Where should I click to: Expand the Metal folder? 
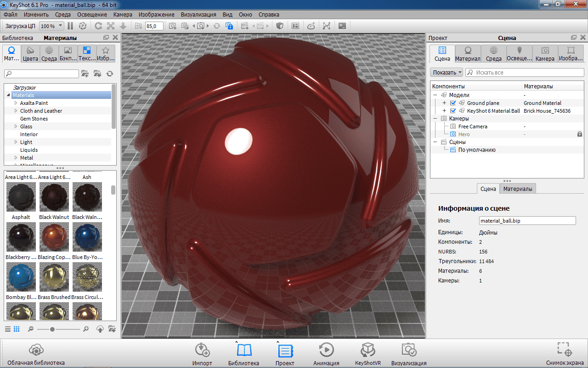click(x=16, y=158)
